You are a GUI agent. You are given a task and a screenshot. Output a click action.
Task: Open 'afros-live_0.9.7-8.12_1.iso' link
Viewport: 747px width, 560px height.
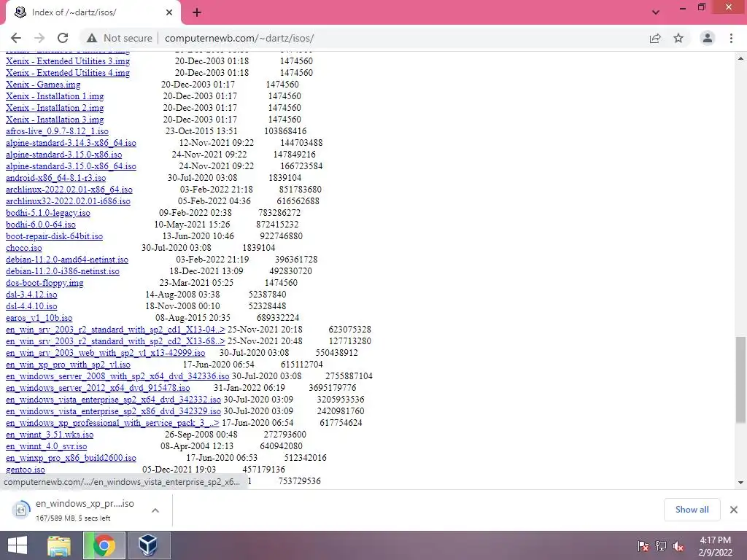(x=57, y=131)
